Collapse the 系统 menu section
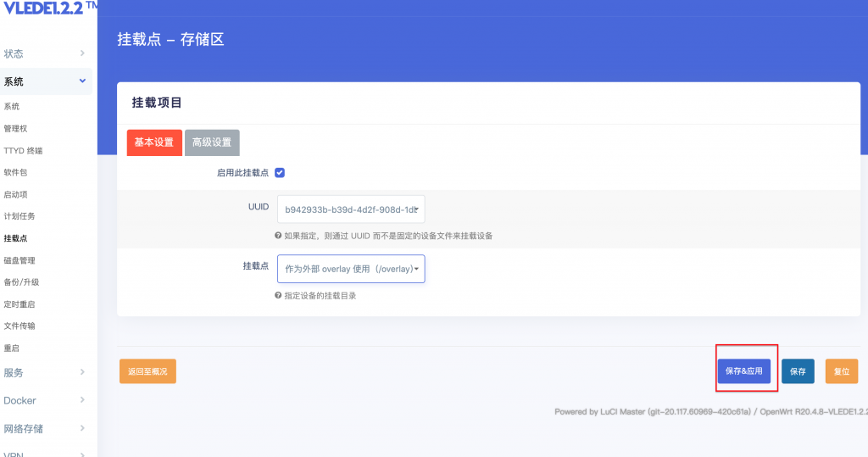 (46, 81)
